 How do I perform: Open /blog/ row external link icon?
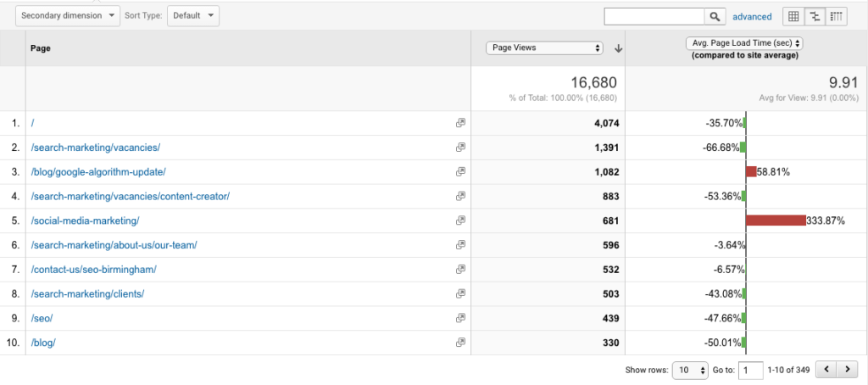coord(460,343)
